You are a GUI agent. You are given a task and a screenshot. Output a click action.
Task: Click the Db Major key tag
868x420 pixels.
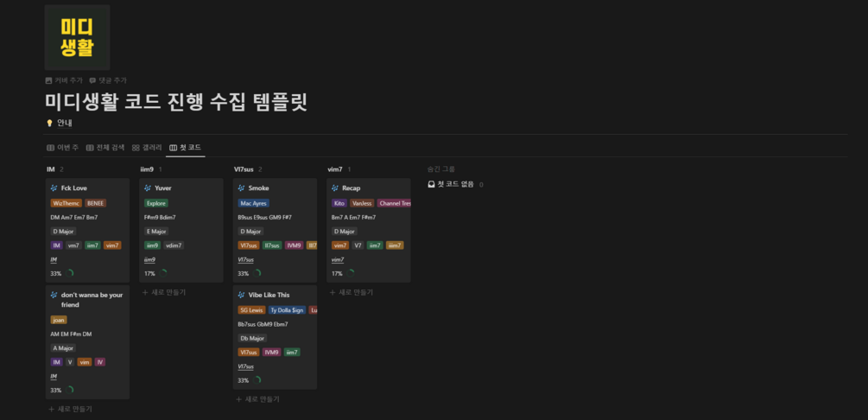point(252,338)
